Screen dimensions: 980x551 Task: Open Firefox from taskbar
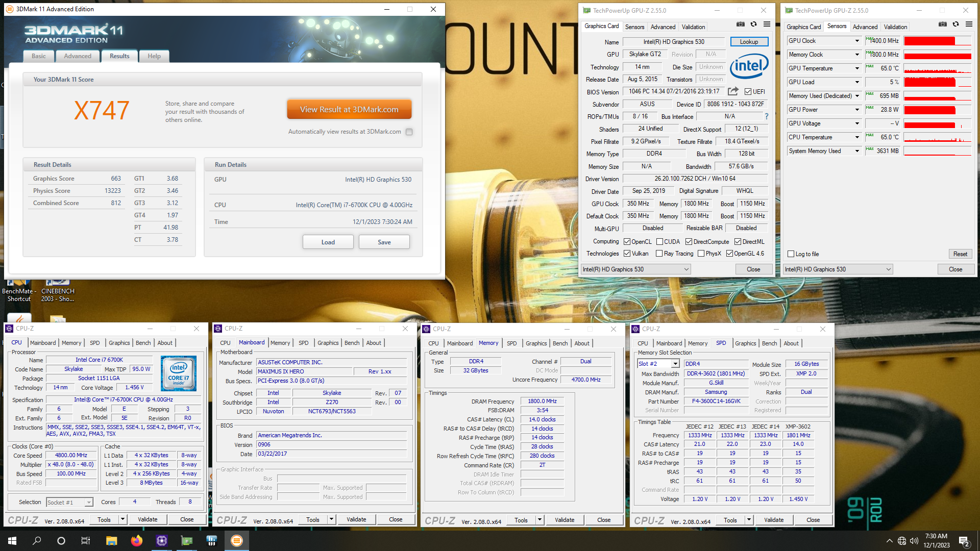136,541
